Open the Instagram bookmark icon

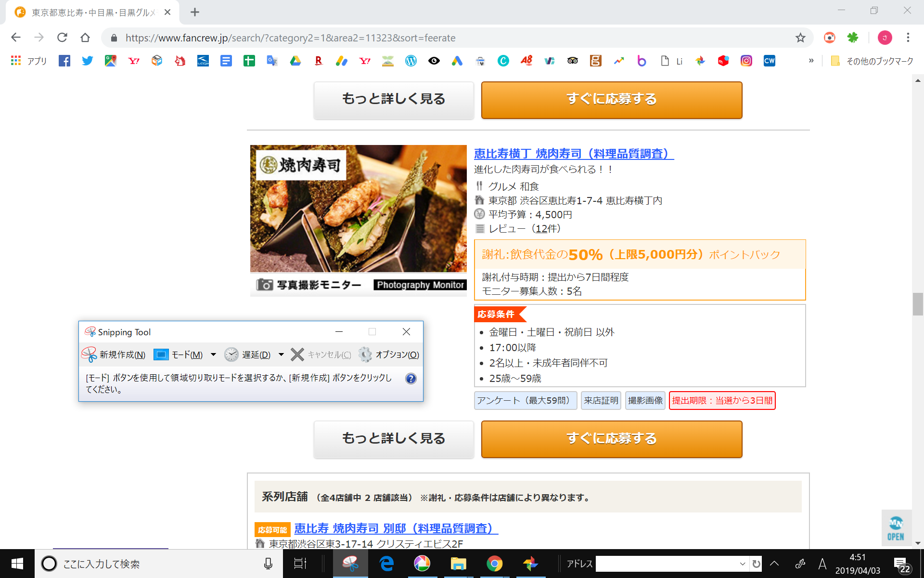746,61
